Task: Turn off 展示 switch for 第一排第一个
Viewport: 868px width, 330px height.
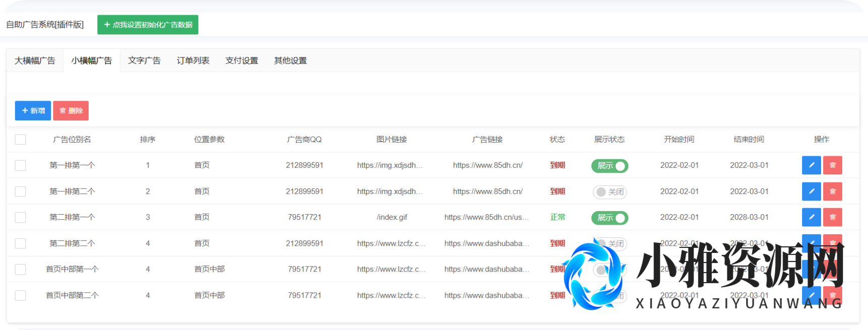Action: tap(610, 166)
